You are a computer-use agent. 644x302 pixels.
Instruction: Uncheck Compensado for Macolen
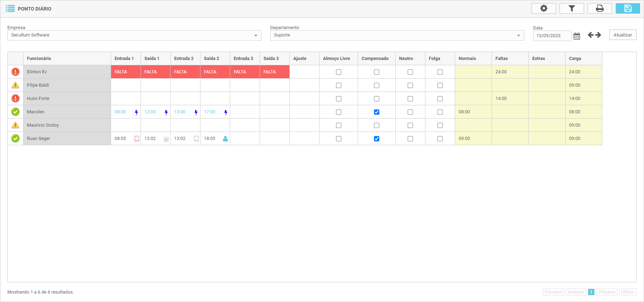pyautogui.click(x=377, y=112)
